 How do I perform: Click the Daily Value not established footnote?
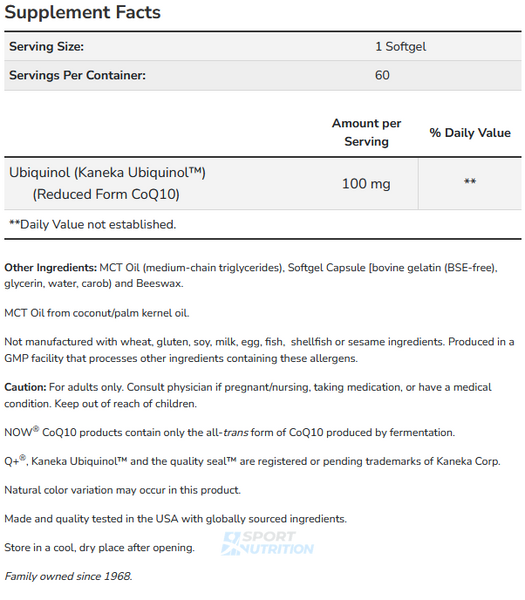tap(93, 224)
